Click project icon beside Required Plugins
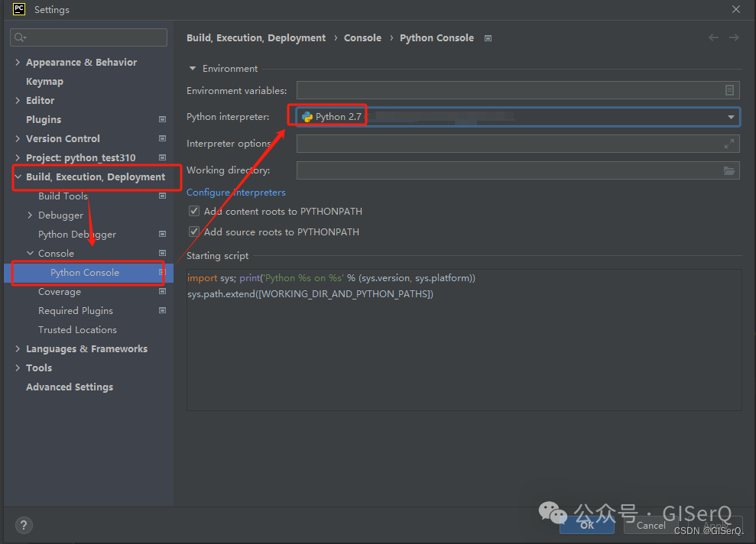756x544 pixels. click(x=163, y=311)
